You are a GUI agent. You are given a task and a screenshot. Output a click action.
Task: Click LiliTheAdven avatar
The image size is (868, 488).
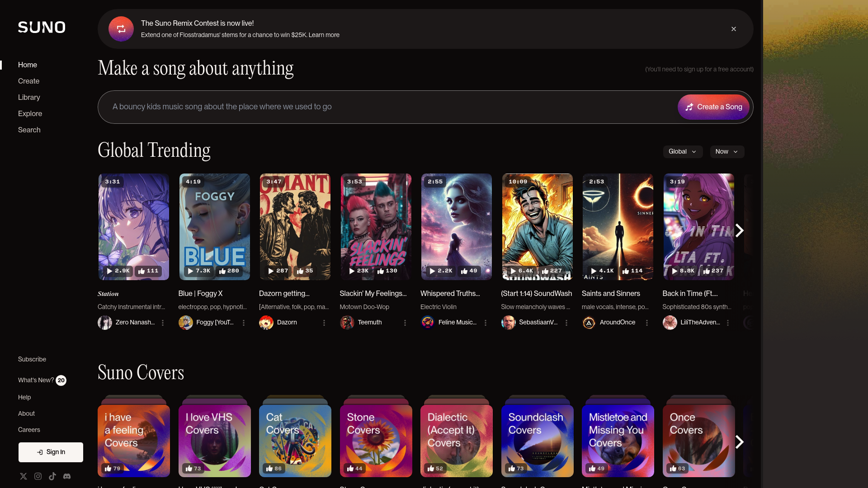[670, 323]
